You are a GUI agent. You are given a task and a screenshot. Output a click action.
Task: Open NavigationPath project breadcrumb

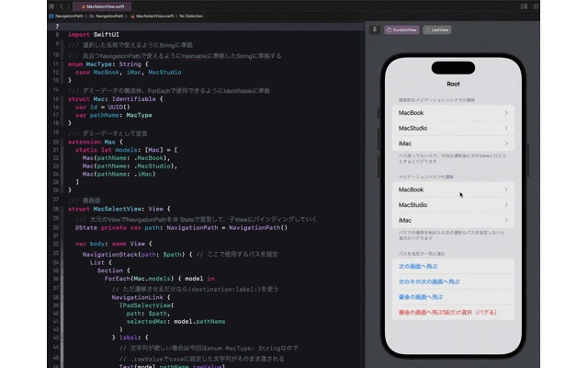click(x=66, y=17)
